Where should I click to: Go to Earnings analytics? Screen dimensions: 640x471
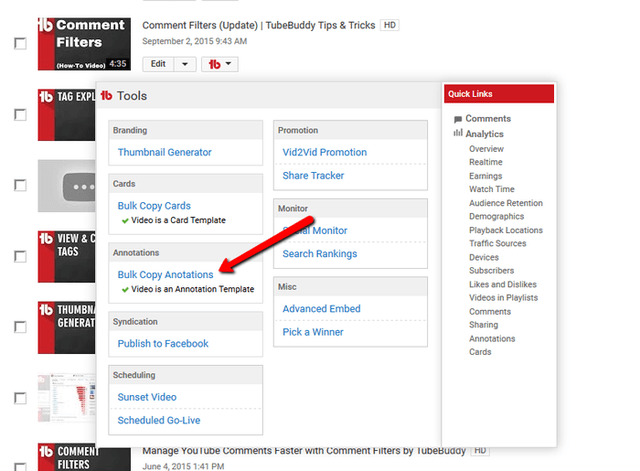coord(485,176)
